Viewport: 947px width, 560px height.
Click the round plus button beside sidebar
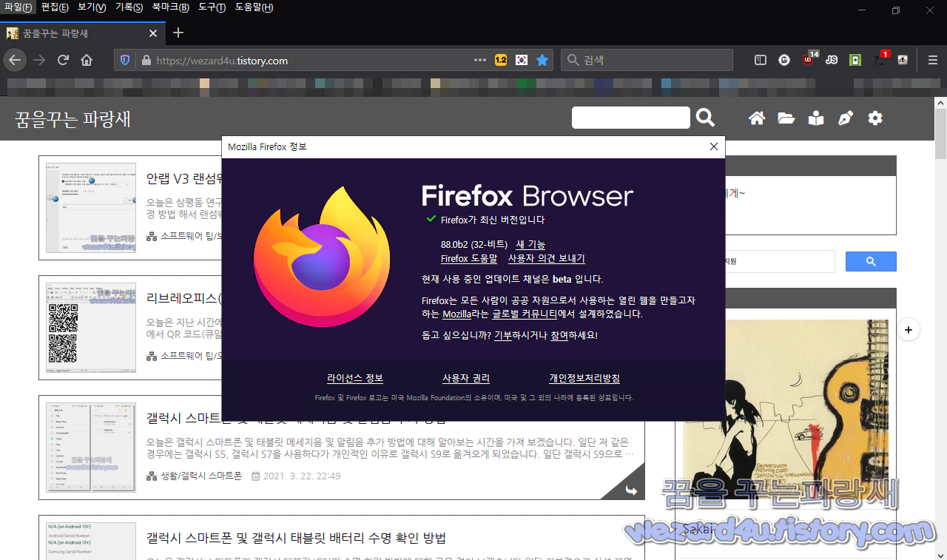pyautogui.click(x=909, y=329)
